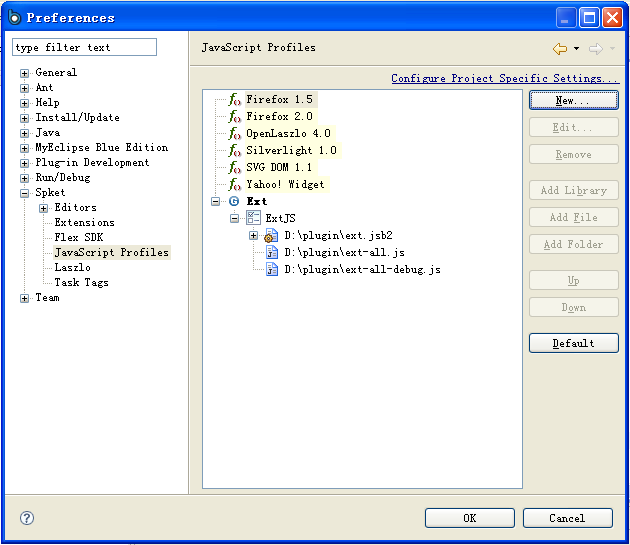Select the D:\plugin\ext-all.js entry
Screen dimensions: 630x545
point(344,252)
